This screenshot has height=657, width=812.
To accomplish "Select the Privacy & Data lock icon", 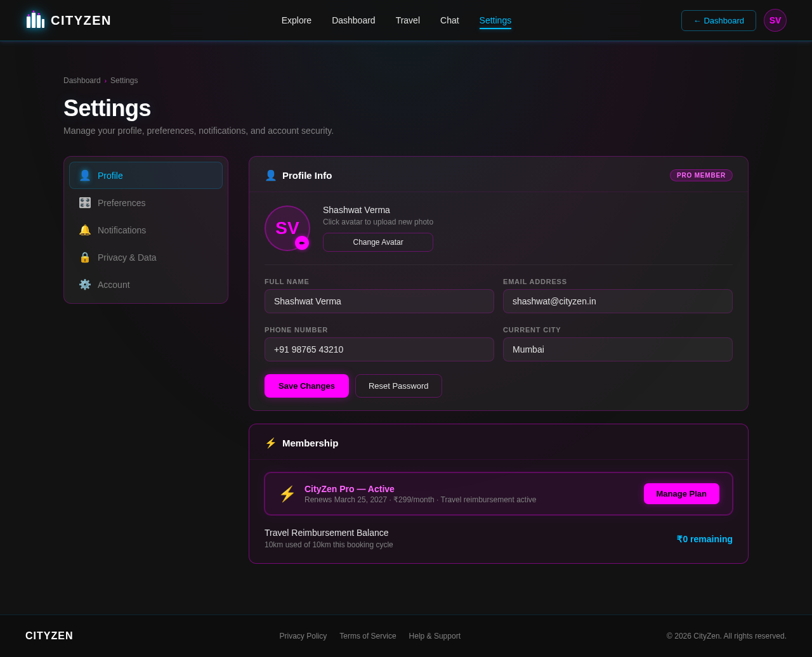I will click(84, 257).
